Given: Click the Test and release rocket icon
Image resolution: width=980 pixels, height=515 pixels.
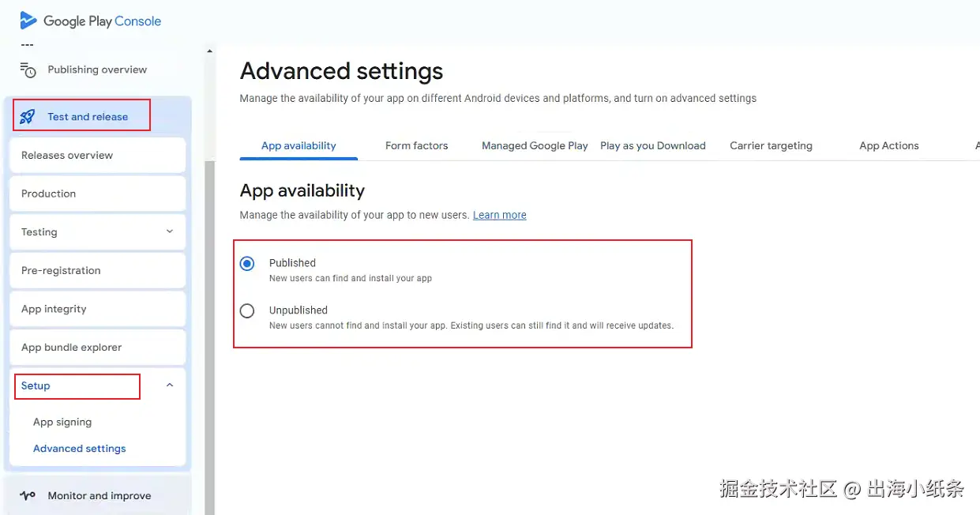Looking at the screenshot, I should pos(28,117).
